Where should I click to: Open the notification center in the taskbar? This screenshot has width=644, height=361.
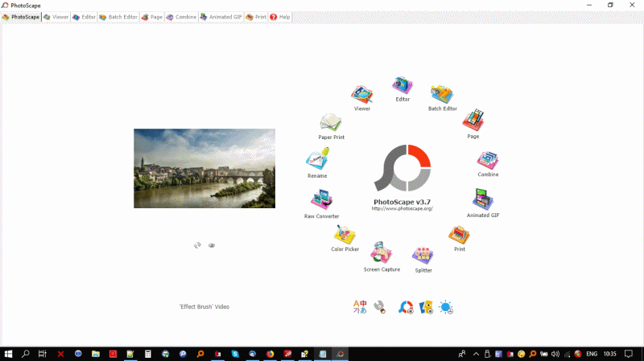tap(629, 354)
